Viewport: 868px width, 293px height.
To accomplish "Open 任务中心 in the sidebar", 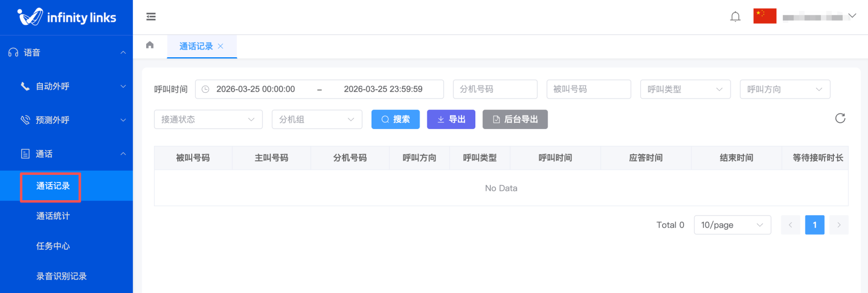I will (53, 246).
